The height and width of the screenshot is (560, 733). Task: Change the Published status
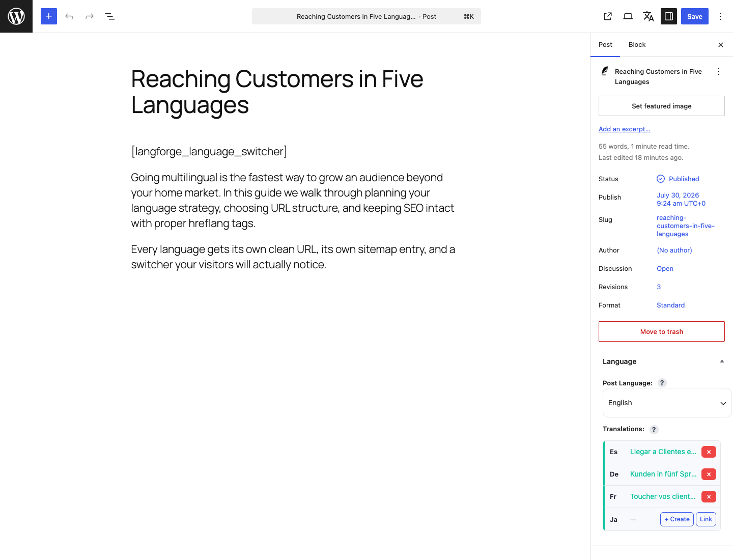tap(678, 179)
